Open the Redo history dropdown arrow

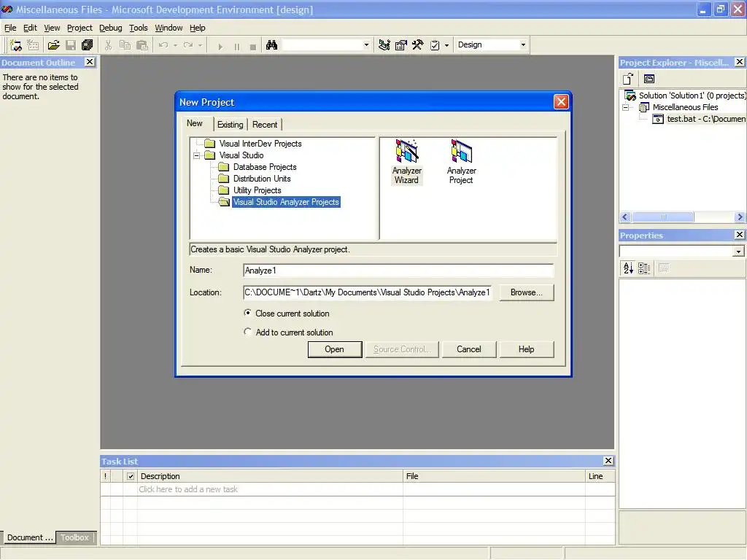point(200,45)
